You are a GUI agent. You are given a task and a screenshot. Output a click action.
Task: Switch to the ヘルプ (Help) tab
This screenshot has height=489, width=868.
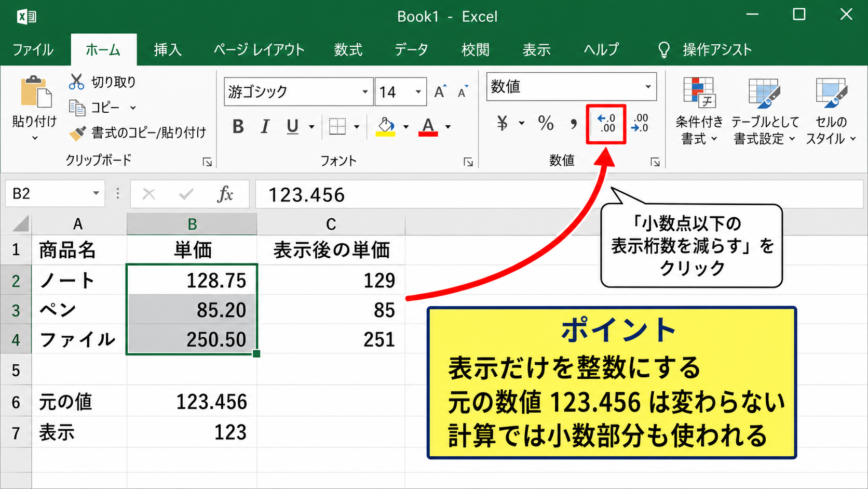tap(601, 50)
